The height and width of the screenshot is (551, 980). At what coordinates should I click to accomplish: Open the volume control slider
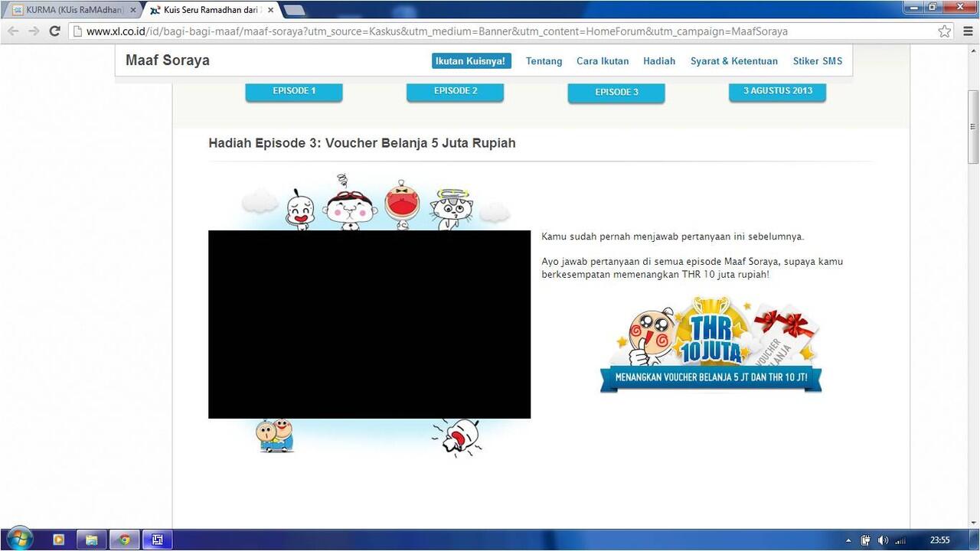coord(882,540)
